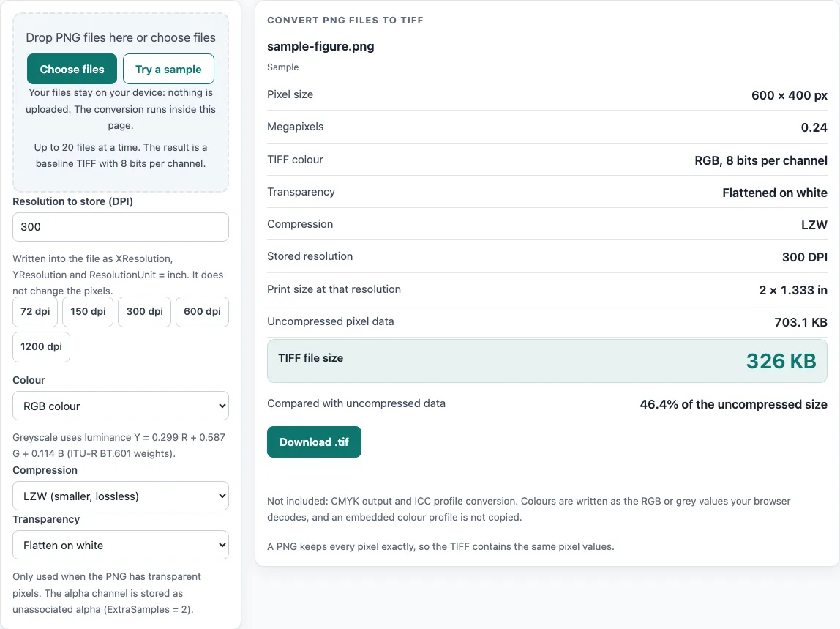Click the 0.24 megapixels value
Image resolution: width=840 pixels, height=629 pixels.
pos(814,127)
